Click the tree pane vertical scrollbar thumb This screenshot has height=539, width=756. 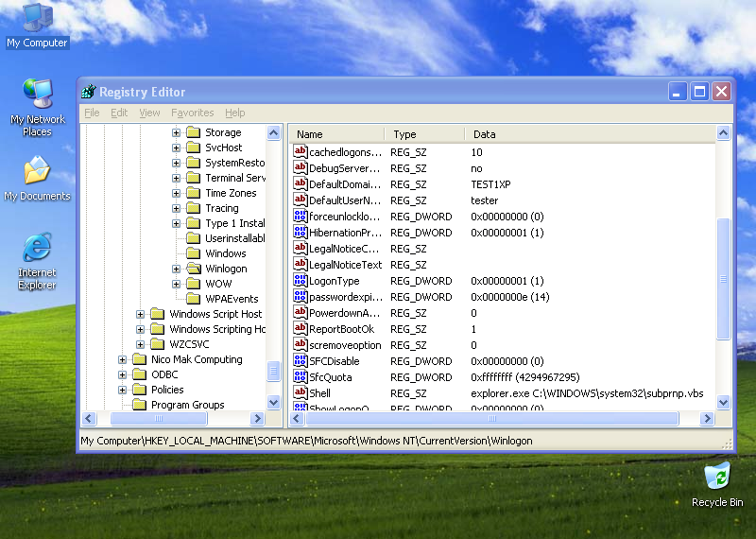(273, 371)
